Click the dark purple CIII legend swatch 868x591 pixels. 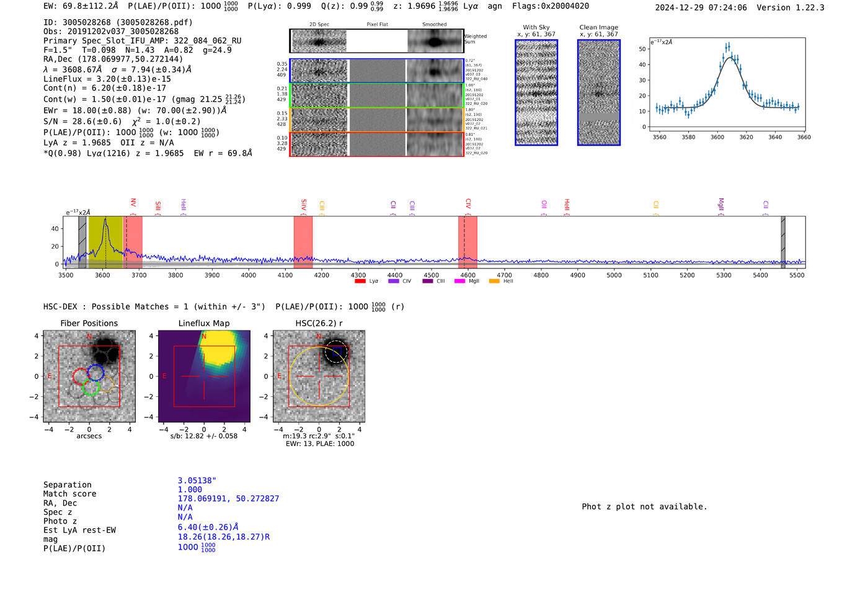(x=427, y=282)
